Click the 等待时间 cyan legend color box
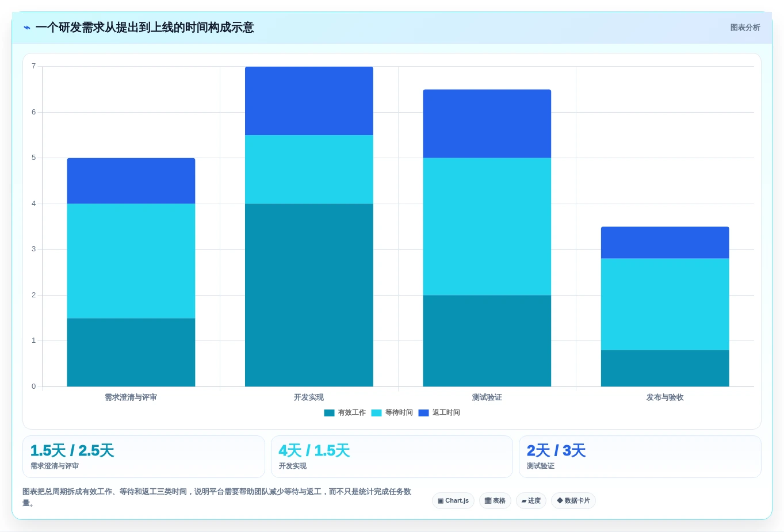784x532 pixels. [x=376, y=413]
